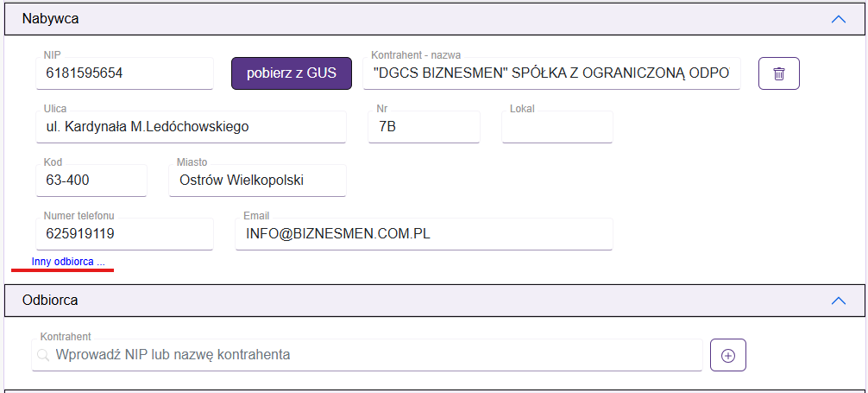
Task: Edit the Miasto field with Ostrów Wielkopolski
Action: [x=257, y=181]
